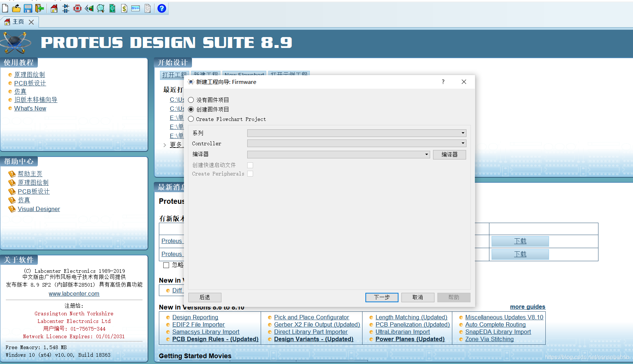Open Samacsys Library Import link
The image size is (633, 364).
(206, 332)
